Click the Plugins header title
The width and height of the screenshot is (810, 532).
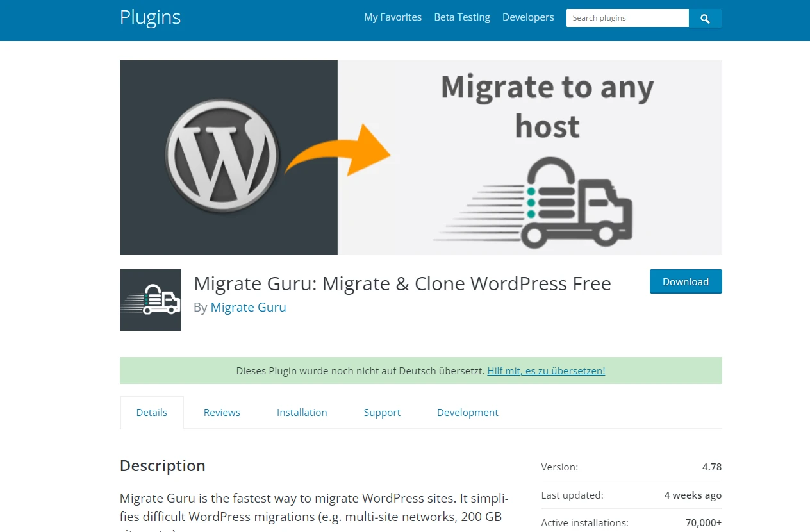(x=150, y=17)
